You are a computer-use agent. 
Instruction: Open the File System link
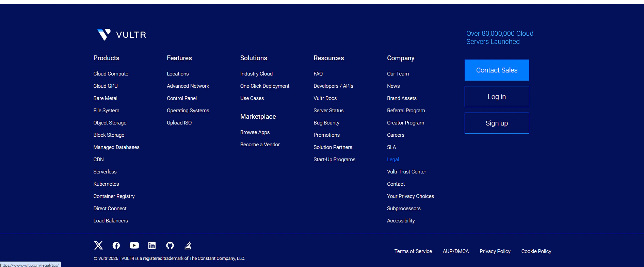tap(107, 111)
